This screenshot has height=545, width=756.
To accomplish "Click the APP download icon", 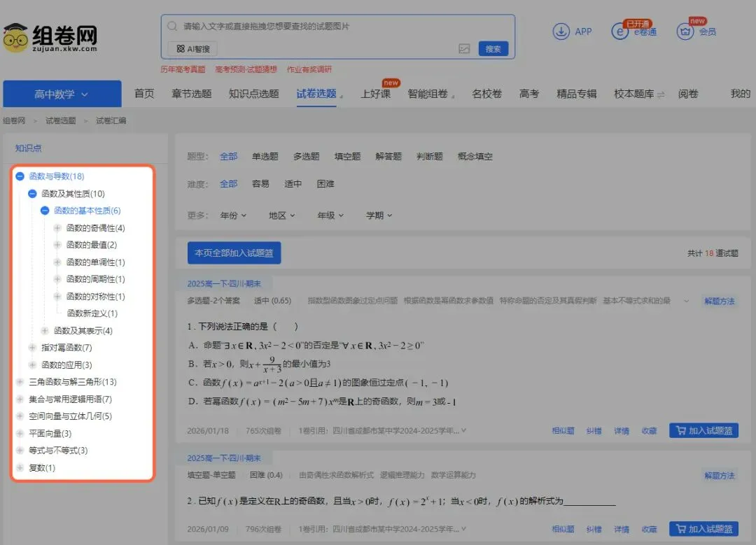I will click(561, 31).
